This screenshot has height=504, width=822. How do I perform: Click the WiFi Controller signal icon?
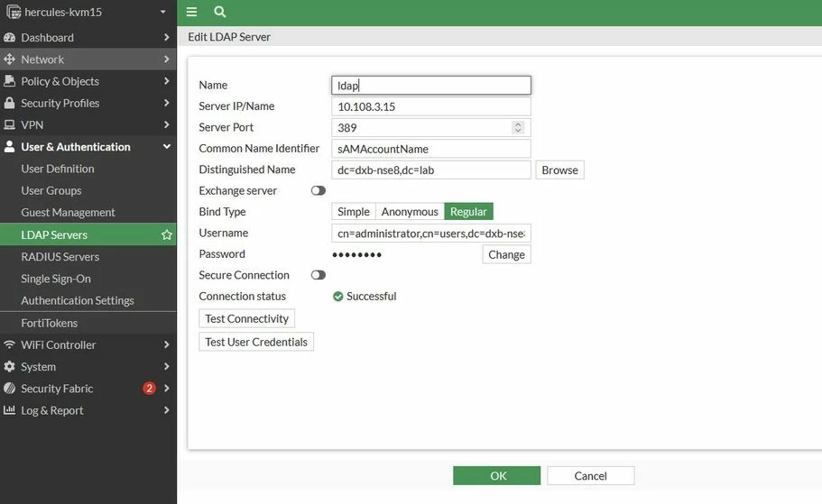9,344
